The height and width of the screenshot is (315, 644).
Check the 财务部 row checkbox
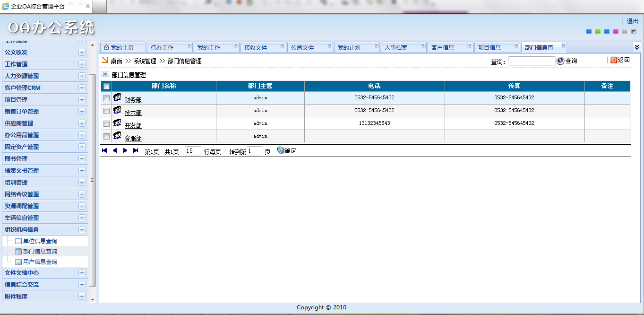(x=107, y=98)
